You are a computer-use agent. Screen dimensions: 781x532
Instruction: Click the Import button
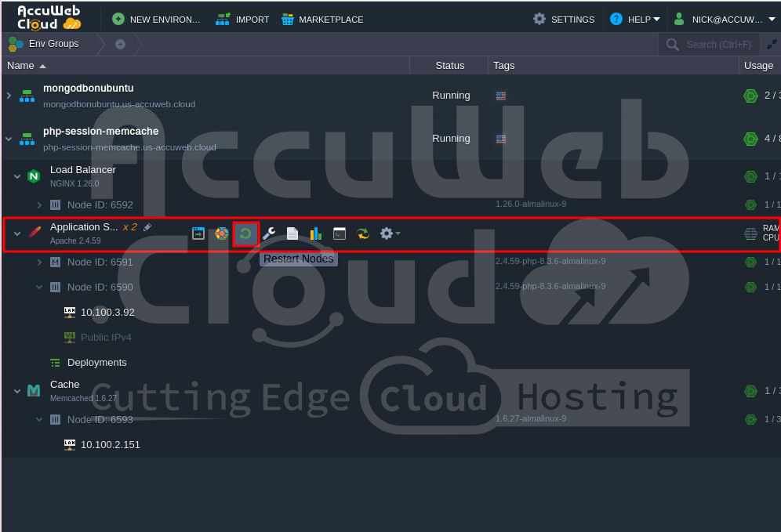point(243,19)
